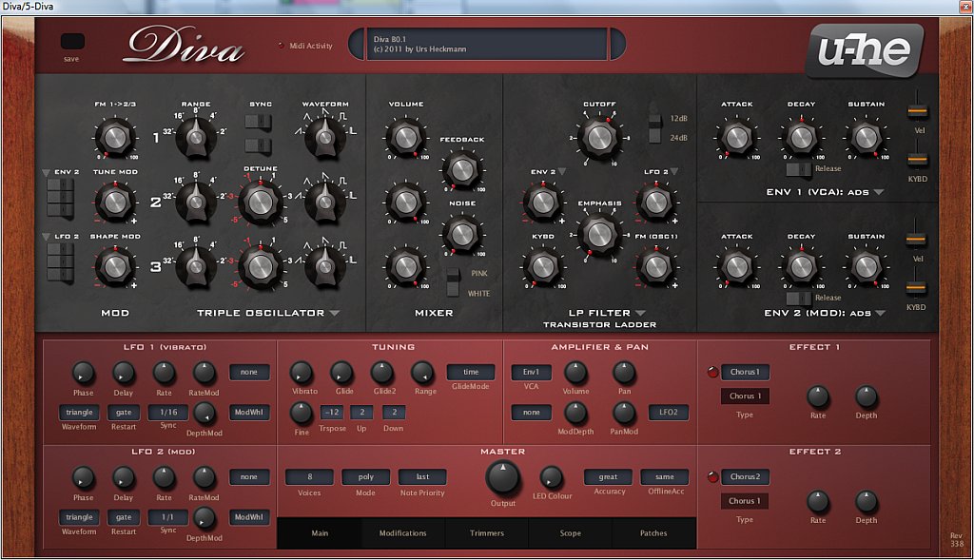Image resolution: width=974 pixels, height=560 pixels.
Task: Click the FM 1->2/3 knob
Action: pos(115,136)
